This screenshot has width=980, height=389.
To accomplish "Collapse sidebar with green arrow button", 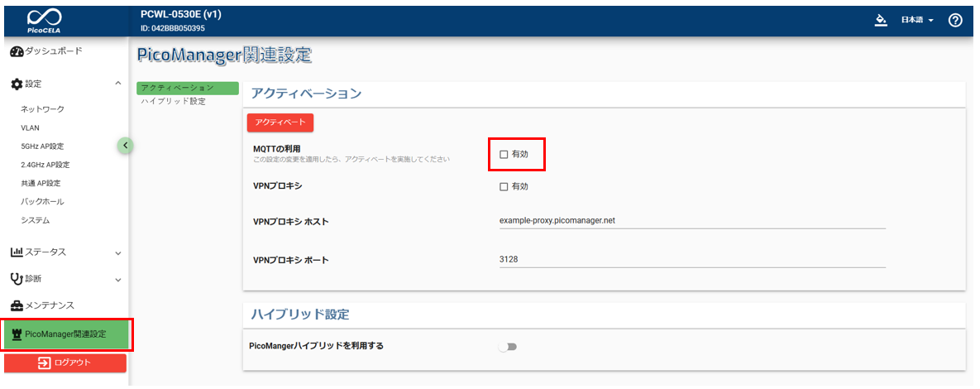I will [x=126, y=145].
